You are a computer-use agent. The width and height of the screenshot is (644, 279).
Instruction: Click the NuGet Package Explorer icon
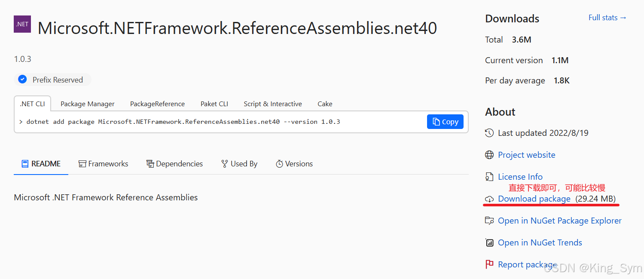click(x=489, y=221)
